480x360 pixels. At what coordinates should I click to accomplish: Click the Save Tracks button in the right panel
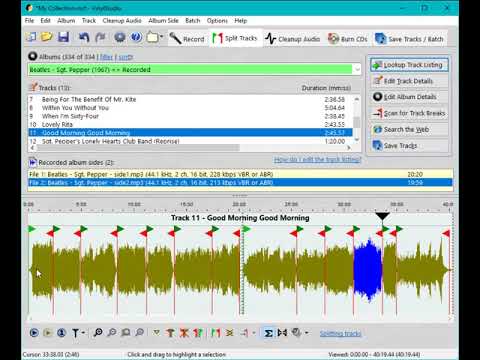[x=409, y=146]
